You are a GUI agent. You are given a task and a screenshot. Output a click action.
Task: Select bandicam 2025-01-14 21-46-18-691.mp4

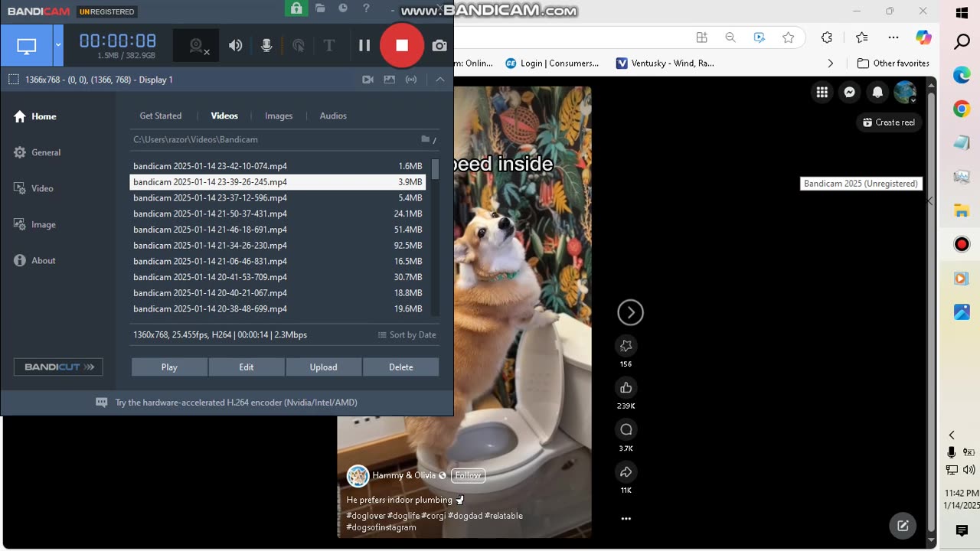[278, 230]
